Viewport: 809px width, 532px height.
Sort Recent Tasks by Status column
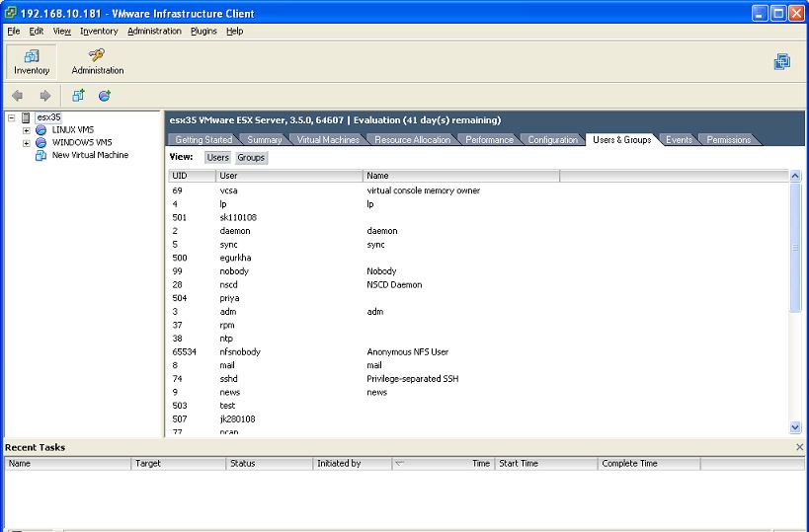(270, 464)
